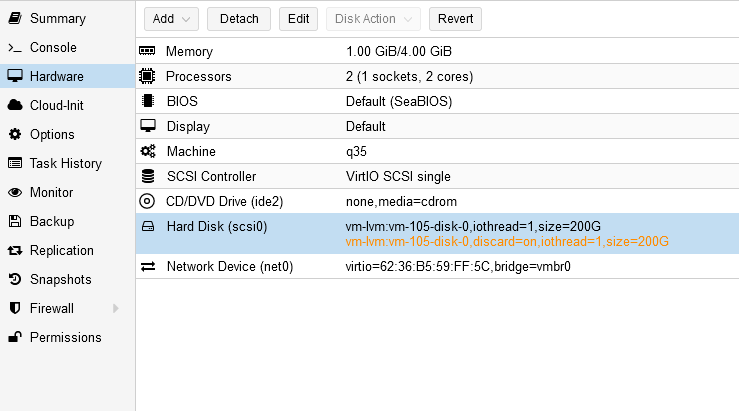739x411 pixels.
Task: Expand the Firewall submenu arrow
Action: point(116,309)
